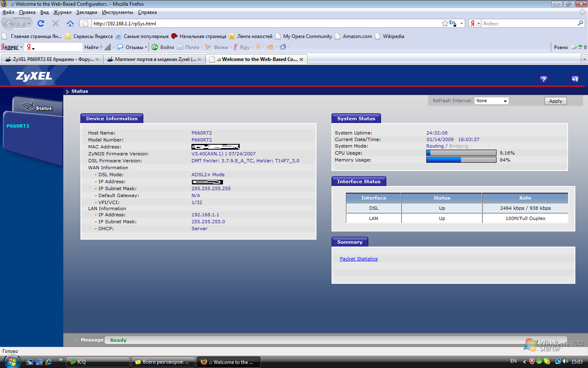Open the Packet Statistics link

click(x=359, y=259)
